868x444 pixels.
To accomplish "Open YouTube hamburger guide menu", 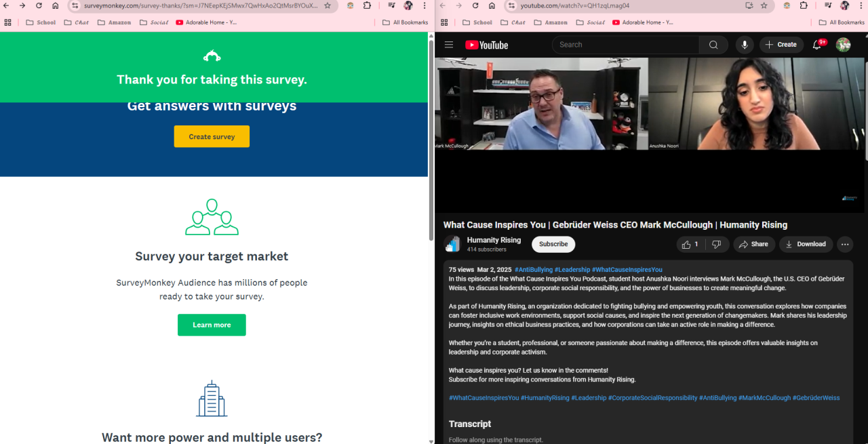I will (449, 45).
